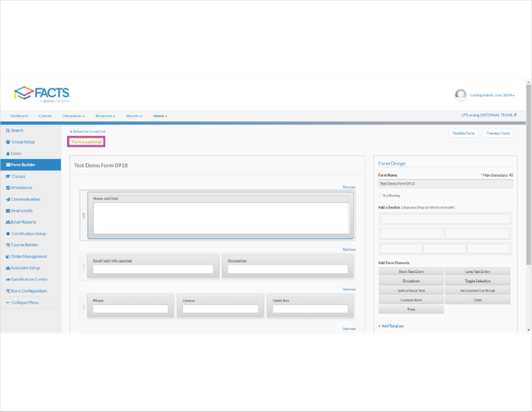Image resolution: width=532 pixels, height=412 pixels.
Task: Go to the Dashboard nav item
Action: [x=19, y=116]
